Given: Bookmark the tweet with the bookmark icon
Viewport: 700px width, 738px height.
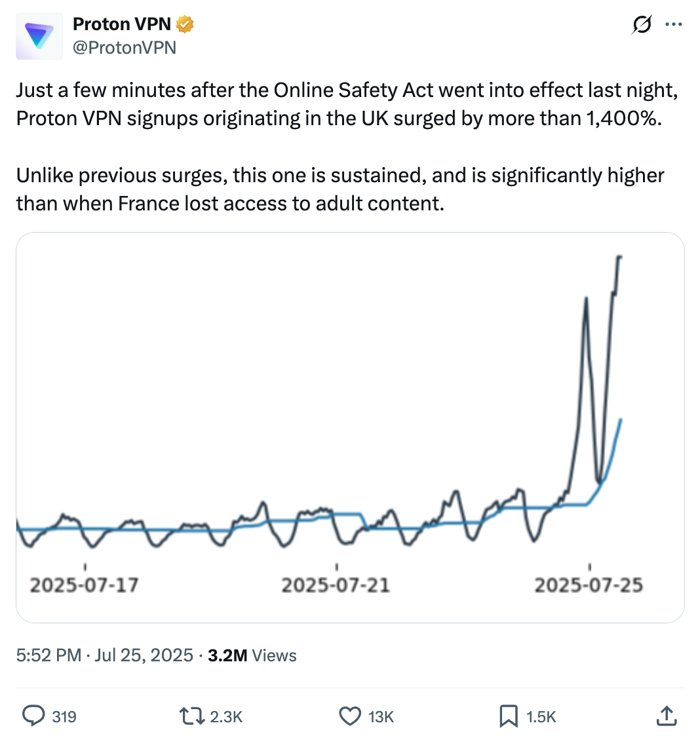Looking at the screenshot, I should pyautogui.click(x=509, y=716).
